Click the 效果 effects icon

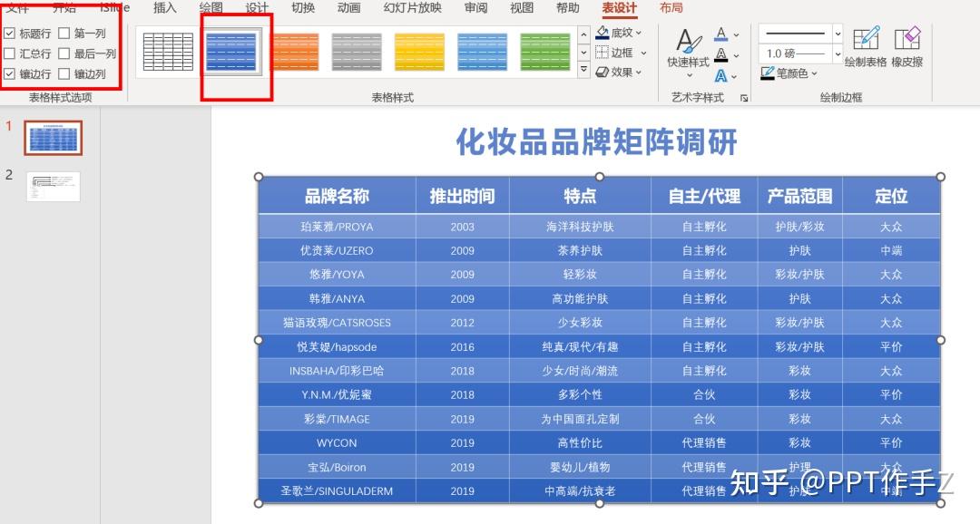602,73
